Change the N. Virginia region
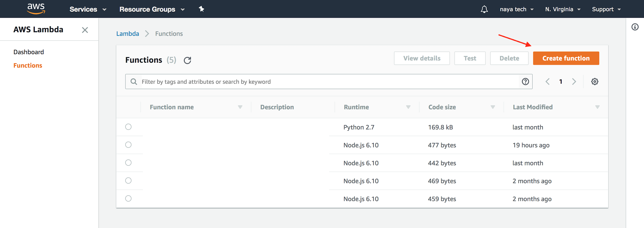Viewport: 644px width, 228px height. (563, 9)
